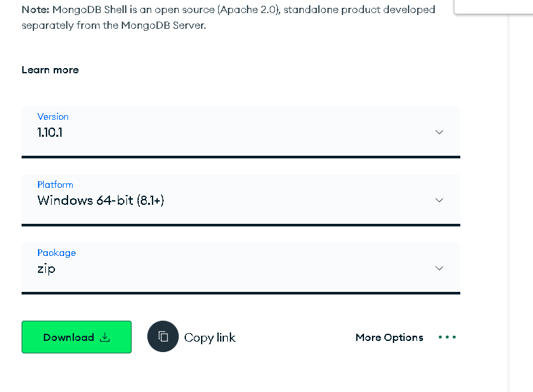The image size is (533, 392).
Task: Click the blue Platform field label
Action: pyautogui.click(x=55, y=185)
